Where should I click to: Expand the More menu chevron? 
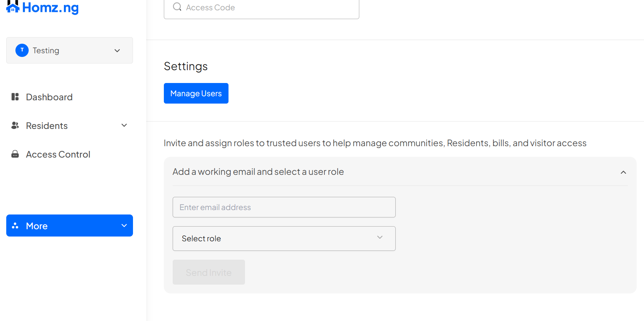(124, 226)
